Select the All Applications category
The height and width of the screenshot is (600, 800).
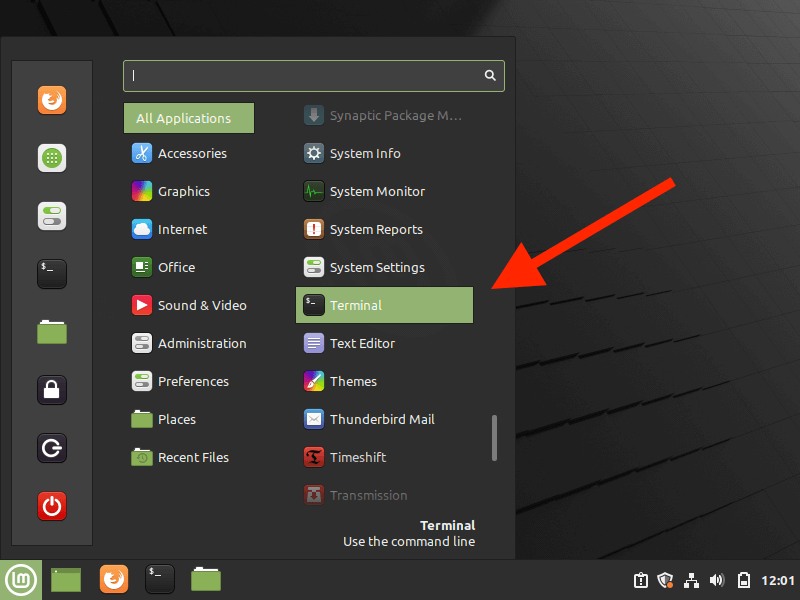tap(189, 118)
